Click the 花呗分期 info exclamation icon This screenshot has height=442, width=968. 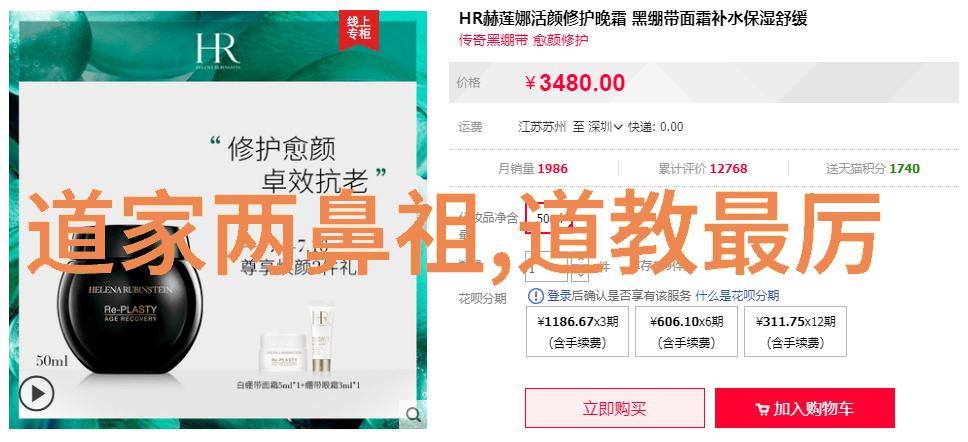(x=535, y=296)
